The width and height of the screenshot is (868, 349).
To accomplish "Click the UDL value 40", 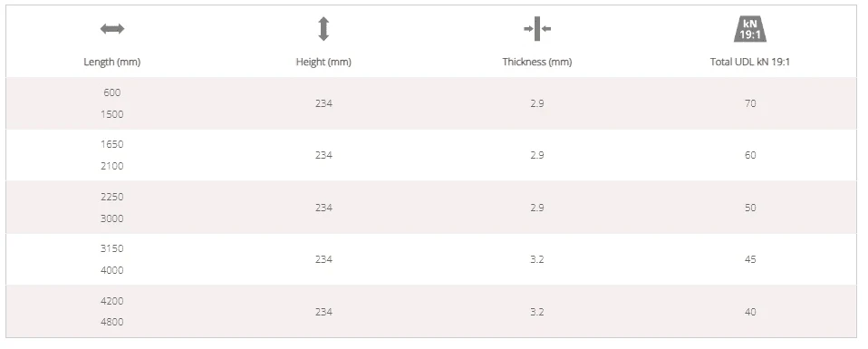I will click(x=750, y=312).
